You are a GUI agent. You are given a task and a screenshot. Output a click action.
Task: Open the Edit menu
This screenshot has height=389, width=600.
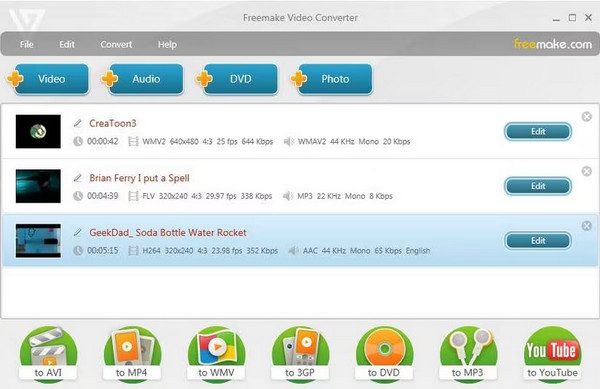click(67, 44)
